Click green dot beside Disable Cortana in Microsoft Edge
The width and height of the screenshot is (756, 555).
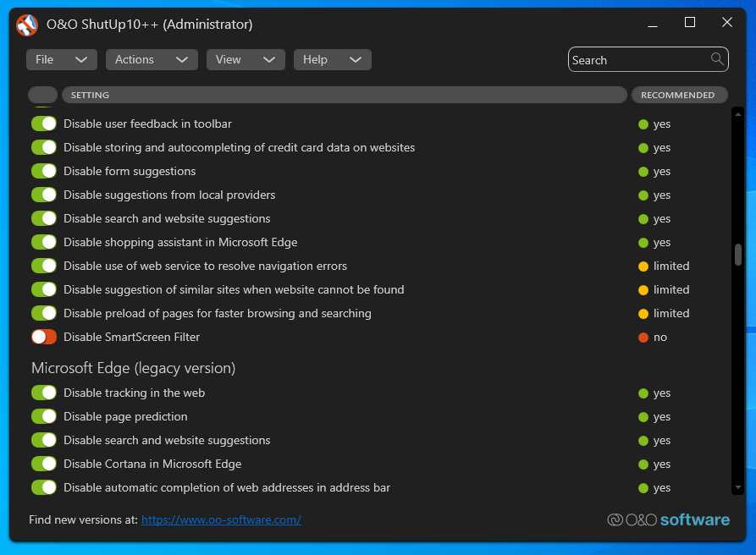click(643, 464)
